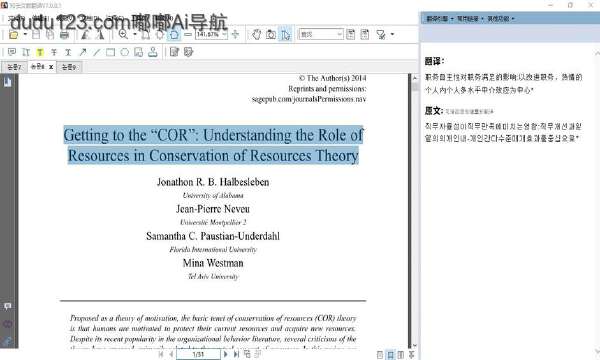Toggle two-page layout view
The image size is (600, 360).
coord(401,355)
